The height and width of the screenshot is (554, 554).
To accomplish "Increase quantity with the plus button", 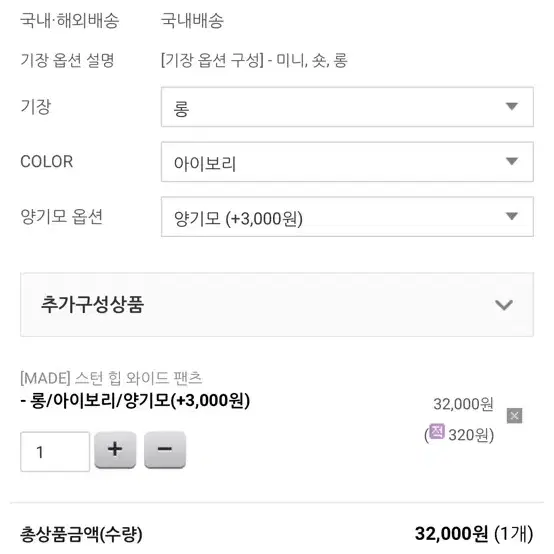I will click(x=115, y=449).
